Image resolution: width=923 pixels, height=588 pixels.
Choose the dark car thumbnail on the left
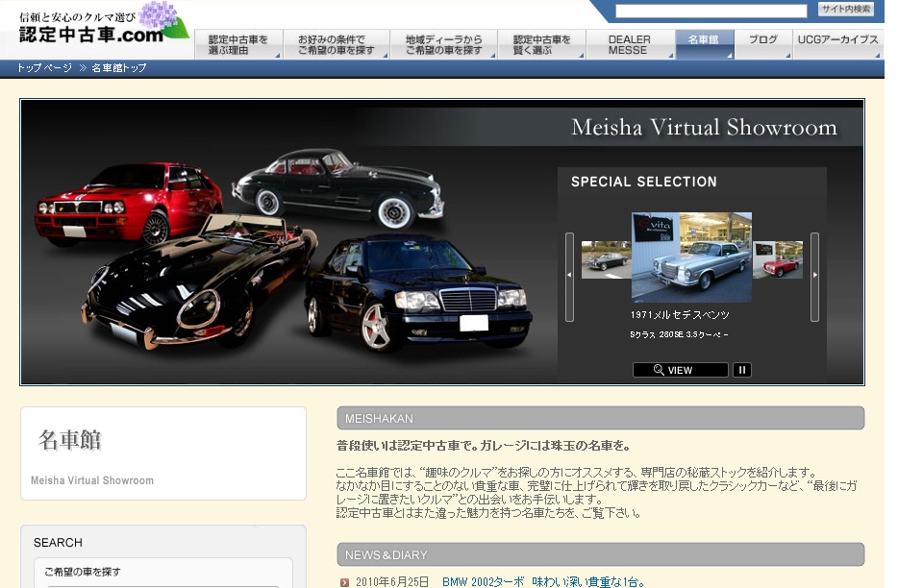(x=605, y=259)
